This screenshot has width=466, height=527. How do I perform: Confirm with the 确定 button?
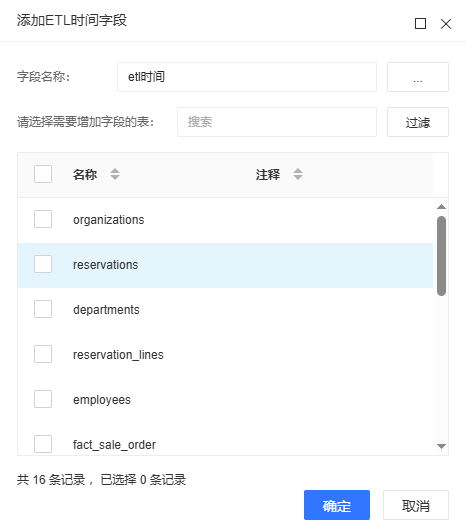337,505
